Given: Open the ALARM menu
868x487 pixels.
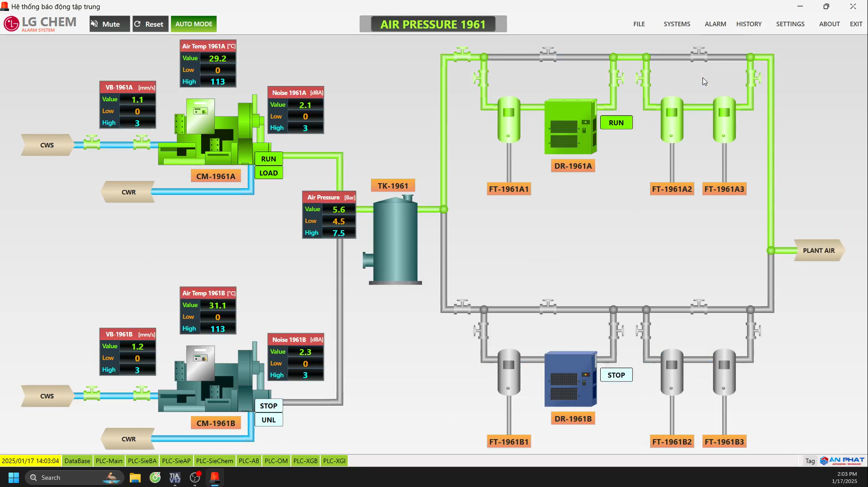Looking at the screenshot, I should [x=715, y=24].
